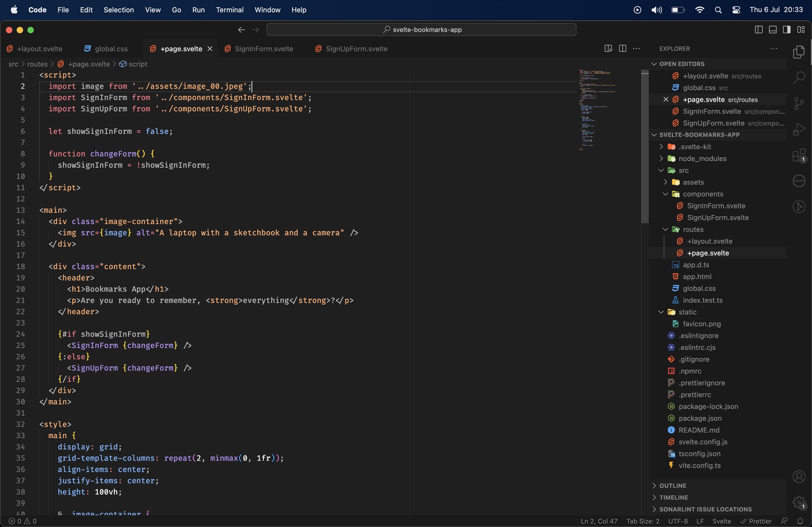Image resolution: width=812 pixels, height=527 pixels.
Task: Expand the assets folder
Action: tap(693, 182)
